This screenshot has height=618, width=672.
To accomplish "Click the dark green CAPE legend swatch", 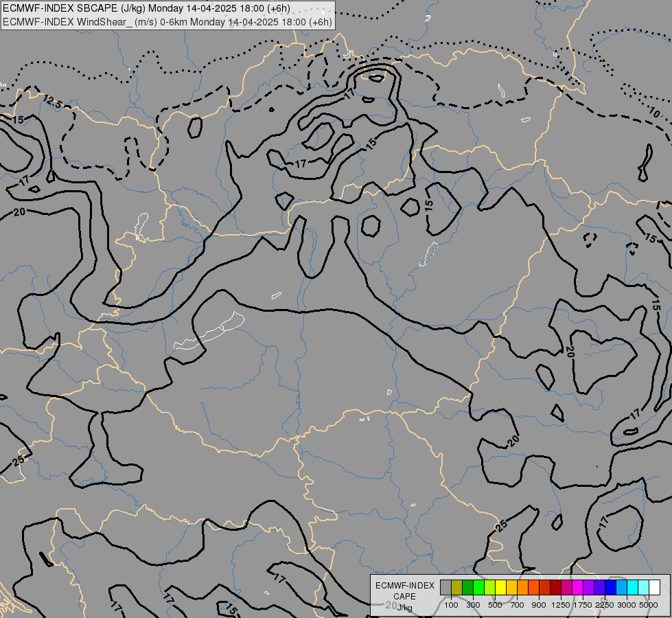I will 467,587.
